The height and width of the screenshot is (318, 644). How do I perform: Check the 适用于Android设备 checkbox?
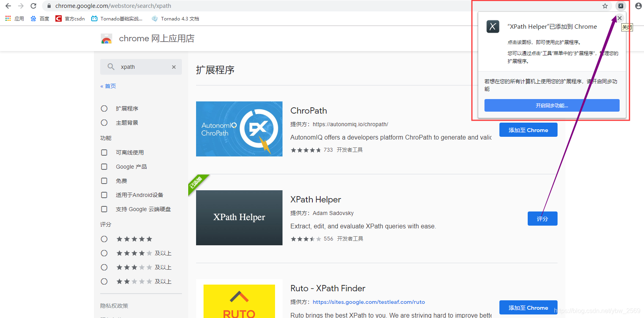point(104,195)
